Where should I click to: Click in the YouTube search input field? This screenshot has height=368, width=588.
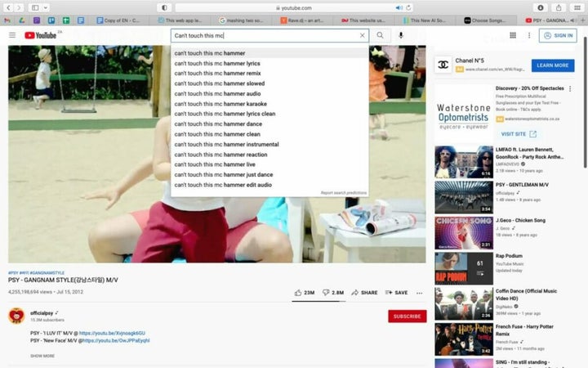coord(261,36)
